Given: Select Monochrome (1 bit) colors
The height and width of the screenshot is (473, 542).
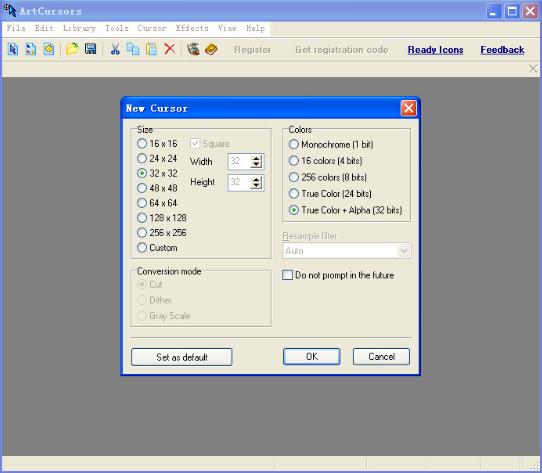Looking at the screenshot, I should [x=331, y=144].
